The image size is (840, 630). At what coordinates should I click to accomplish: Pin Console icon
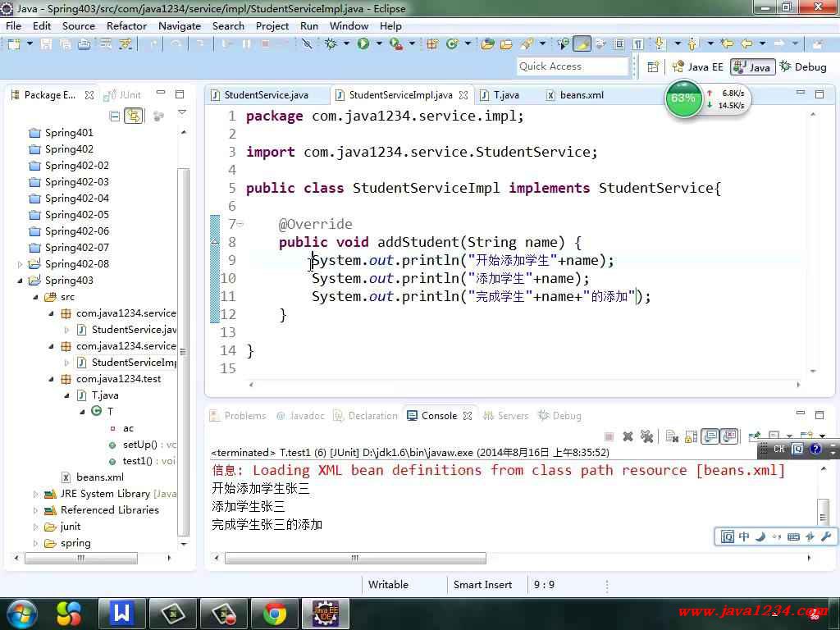coord(755,436)
